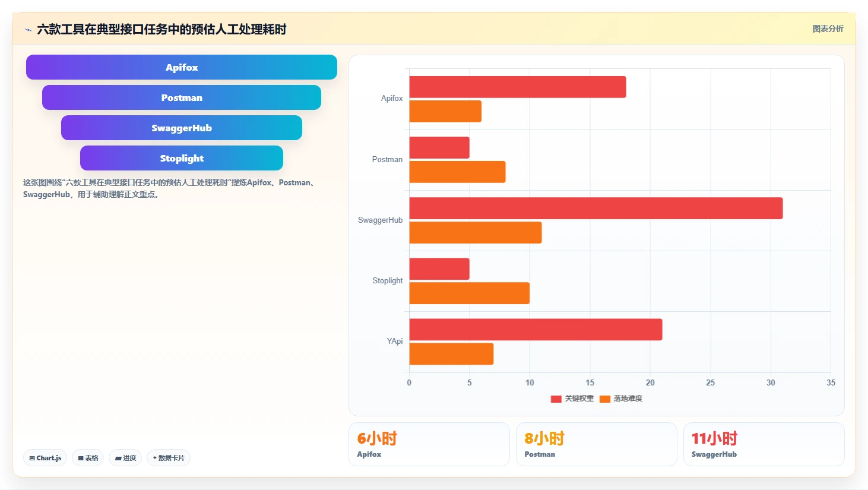Click the orange YApi bar in the chart
Viewport: 868px width, 490px height.
coord(451,353)
